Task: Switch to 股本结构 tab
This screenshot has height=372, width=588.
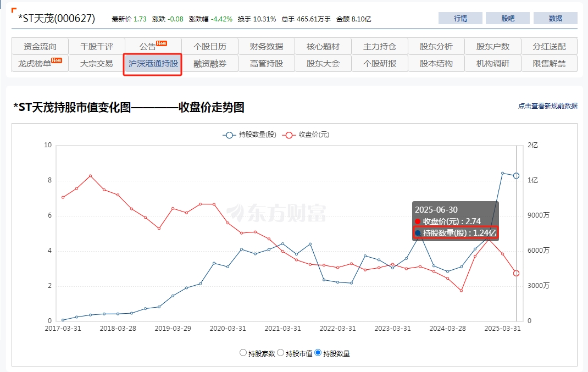Action: (436, 63)
